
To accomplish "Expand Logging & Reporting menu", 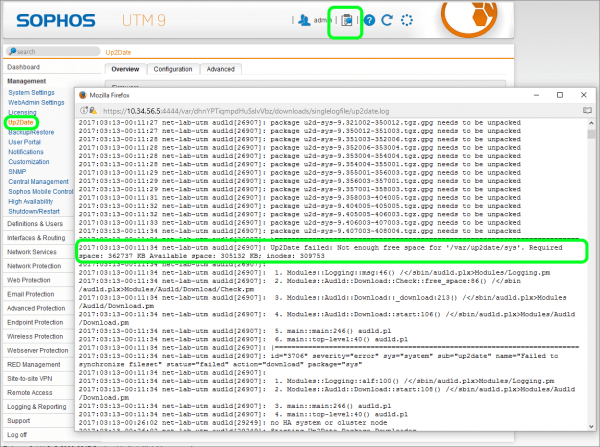I will tap(37, 407).
